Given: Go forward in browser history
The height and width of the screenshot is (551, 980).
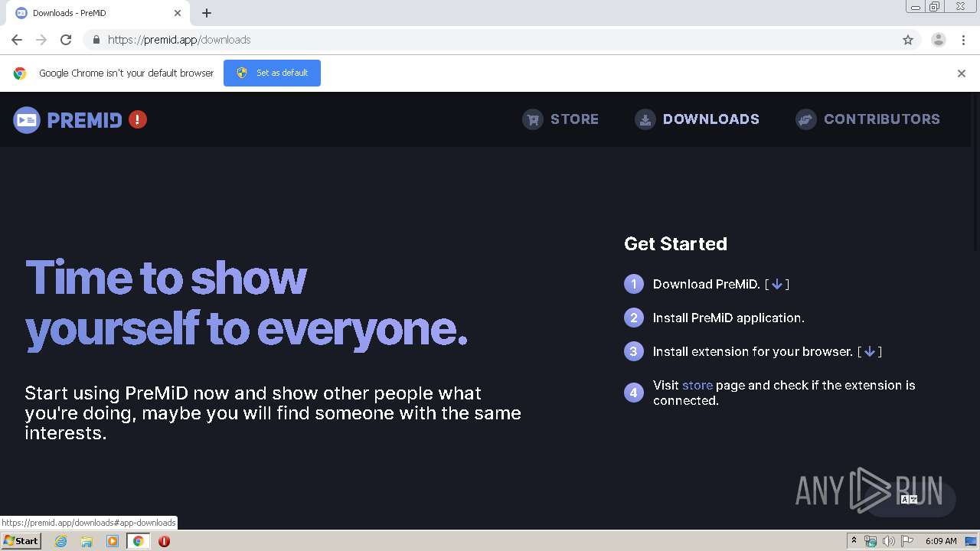Looking at the screenshot, I should (x=41, y=40).
